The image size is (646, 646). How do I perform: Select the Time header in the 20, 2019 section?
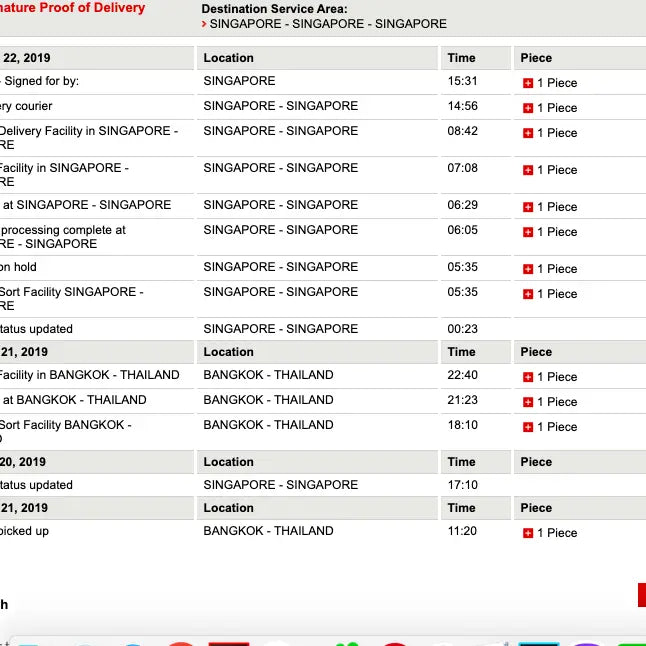click(x=461, y=462)
